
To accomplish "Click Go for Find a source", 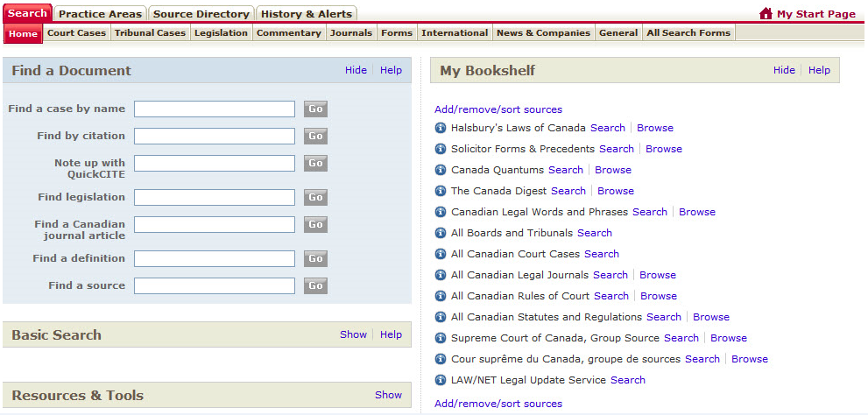I will (315, 286).
